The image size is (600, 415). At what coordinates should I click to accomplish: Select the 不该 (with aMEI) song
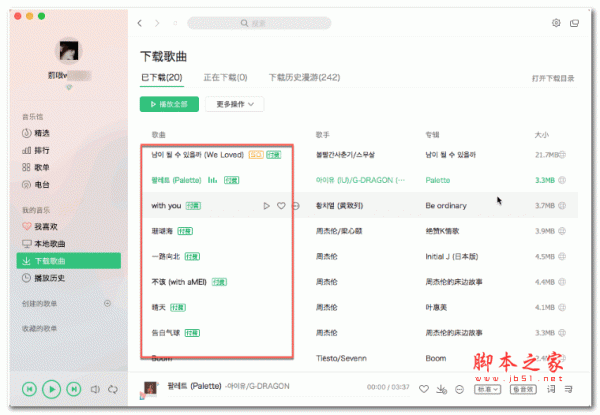[179, 282]
